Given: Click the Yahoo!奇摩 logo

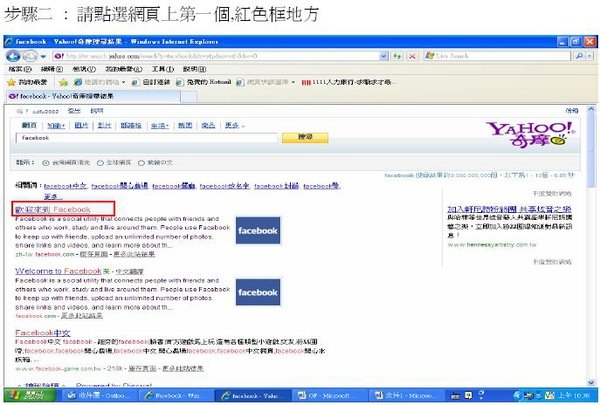Looking at the screenshot, I should pyautogui.click(x=530, y=134).
